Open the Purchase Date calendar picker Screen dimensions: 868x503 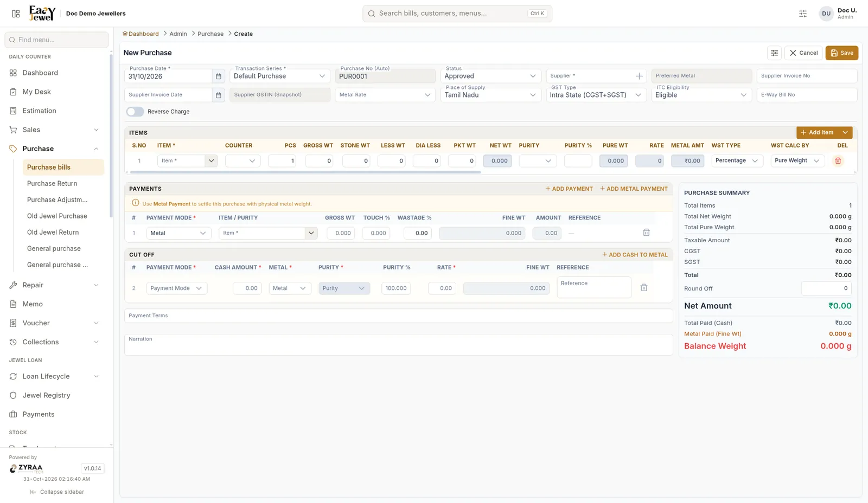[218, 76]
